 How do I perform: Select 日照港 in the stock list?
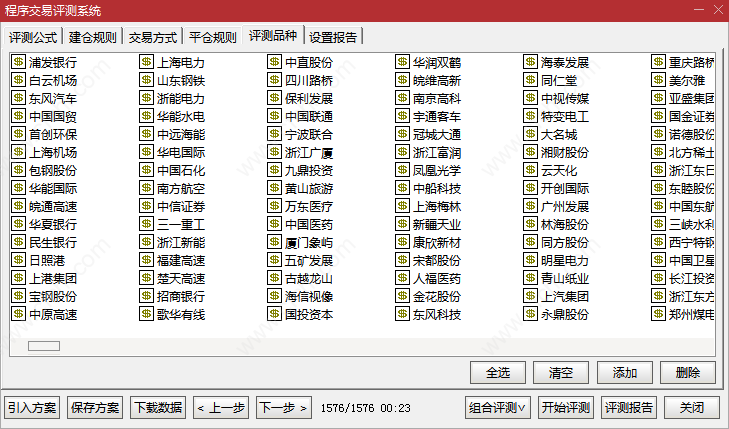(x=47, y=260)
